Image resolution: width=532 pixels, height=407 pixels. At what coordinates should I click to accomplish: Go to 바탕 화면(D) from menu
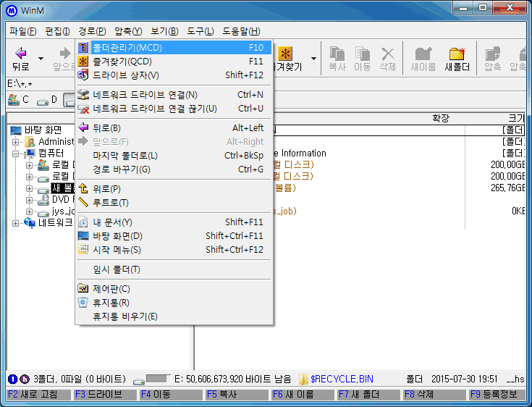tap(174, 236)
